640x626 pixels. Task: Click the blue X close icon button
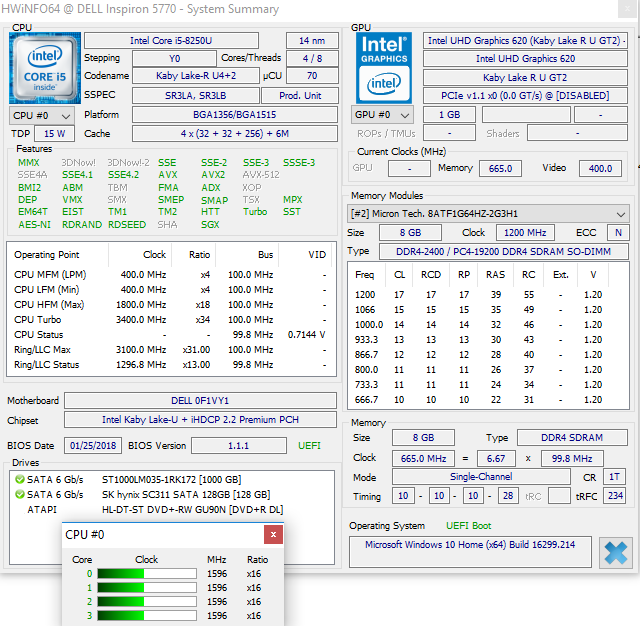pyautogui.click(x=616, y=553)
